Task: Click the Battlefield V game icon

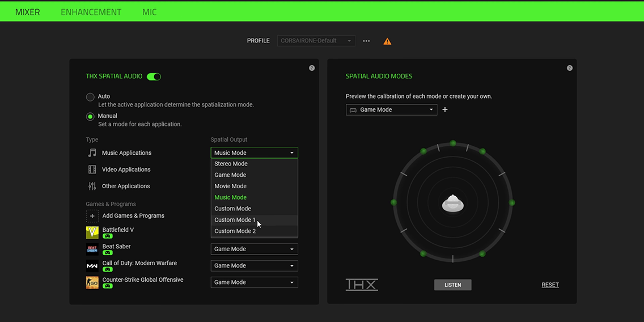Action: tap(92, 232)
